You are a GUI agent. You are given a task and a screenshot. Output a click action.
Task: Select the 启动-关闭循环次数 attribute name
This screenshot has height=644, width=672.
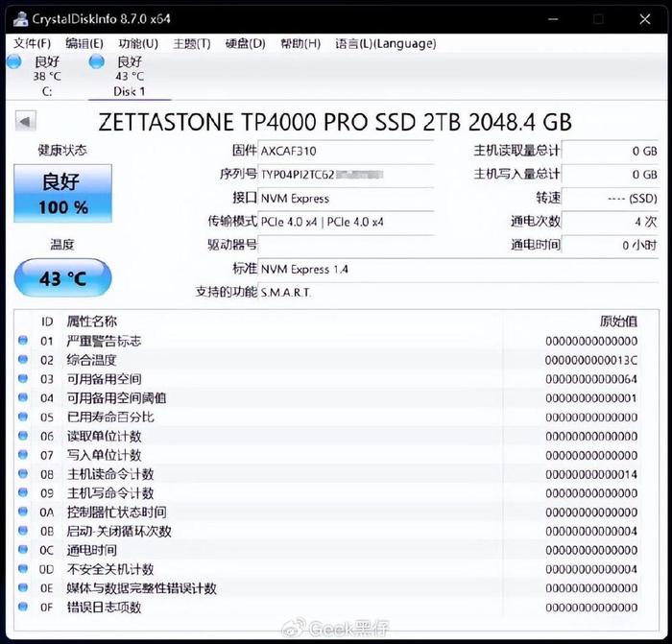(x=119, y=532)
